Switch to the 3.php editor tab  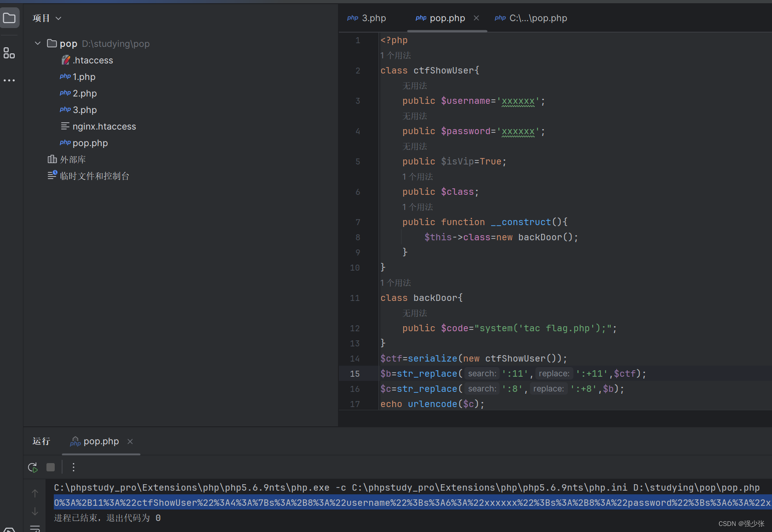367,18
